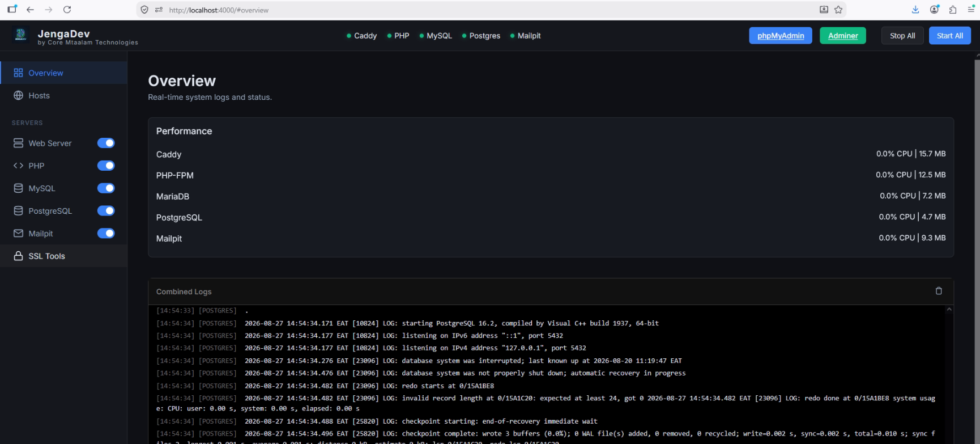Click the Caddy status indicator in header
This screenshot has width=980, height=444.
click(361, 36)
